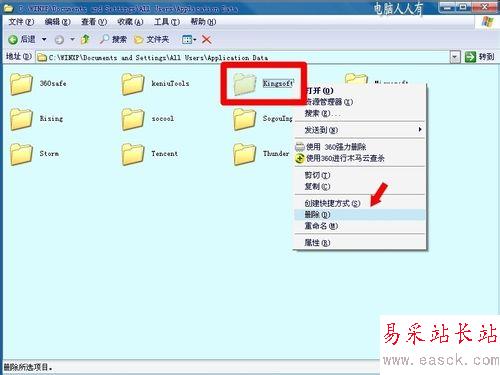Expand the Forward history dropdown arrow

coord(72,40)
